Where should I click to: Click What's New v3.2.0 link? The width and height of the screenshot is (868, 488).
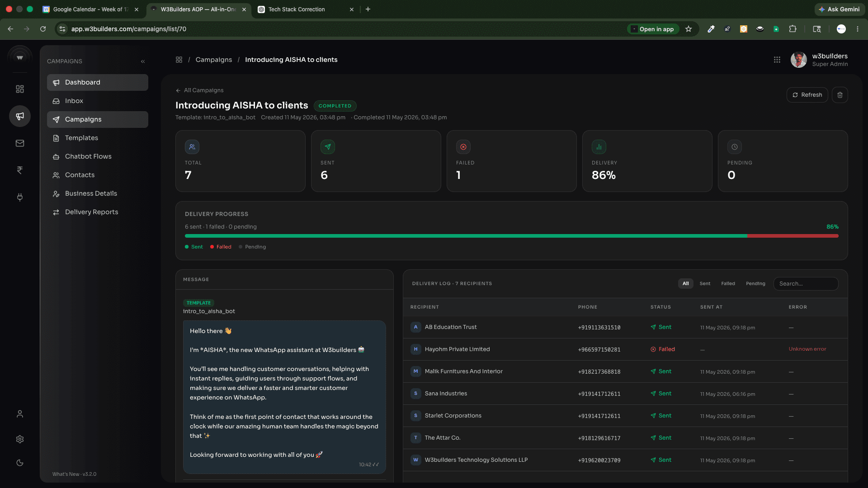pyautogui.click(x=74, y=474)
